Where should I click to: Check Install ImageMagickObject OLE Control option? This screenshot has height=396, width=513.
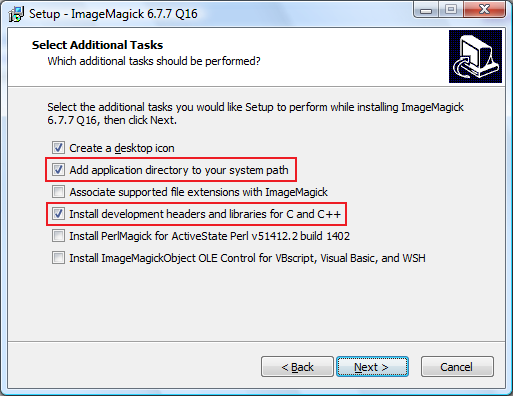[58, 258]
